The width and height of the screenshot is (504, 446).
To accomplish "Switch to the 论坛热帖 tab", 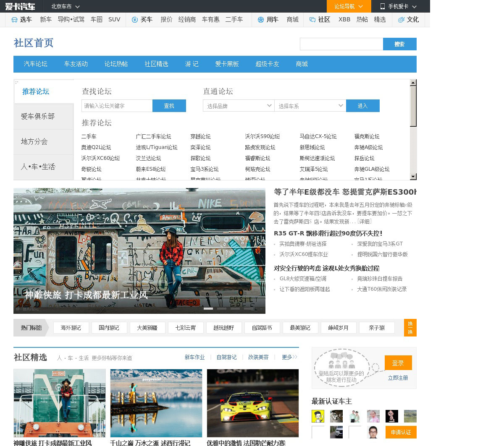I will [116, 64].
